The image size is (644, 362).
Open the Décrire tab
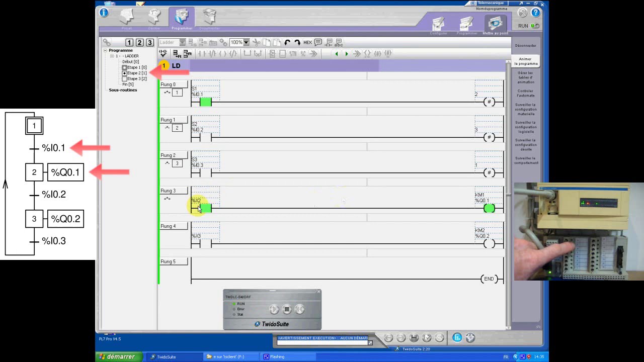tap(154, 18)
